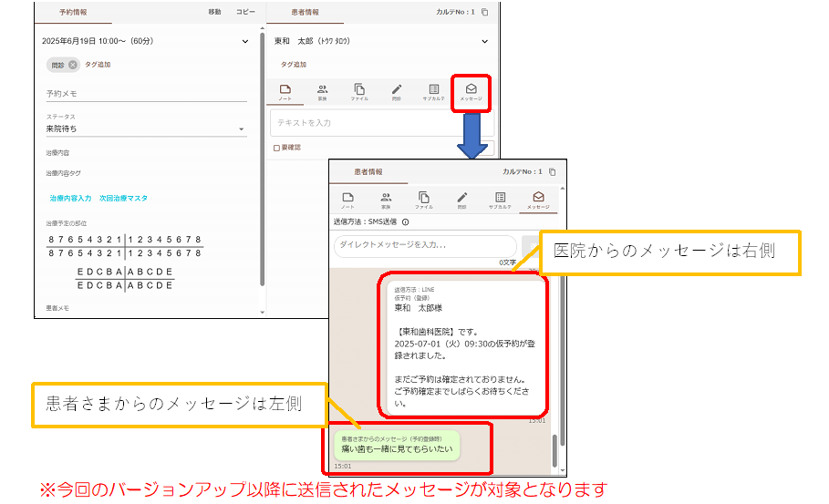
Task: Open the 家族 icon above テキストを入力 field
Action: [x=322, y=92]
